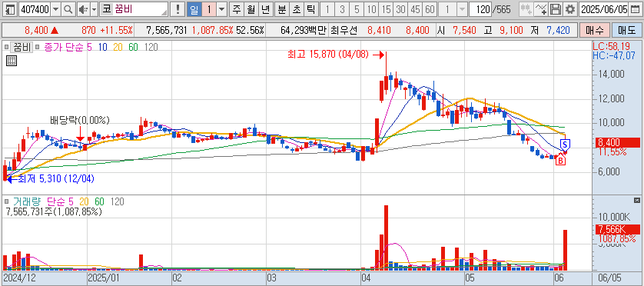644x286 pixels.
Task: Click the left panel toggle icon
Action: tap(10, 9)
